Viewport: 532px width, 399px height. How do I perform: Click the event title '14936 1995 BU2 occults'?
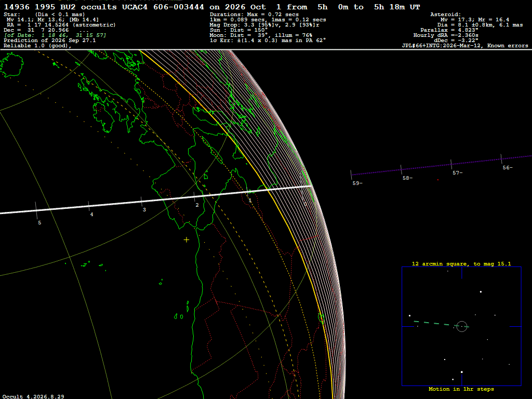[x=60, y=7]
